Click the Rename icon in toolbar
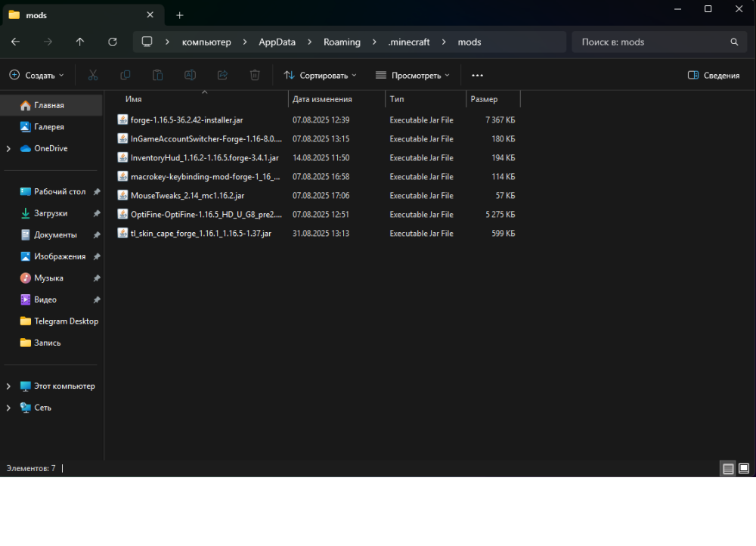The image size is (756, 546). (x=190, y=75)
